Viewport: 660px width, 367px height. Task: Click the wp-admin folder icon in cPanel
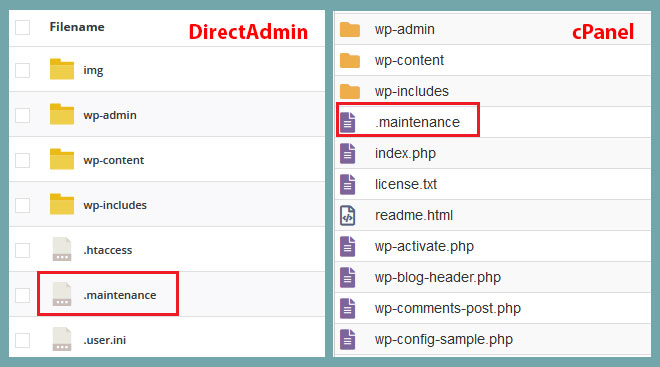tap(349, 29)
